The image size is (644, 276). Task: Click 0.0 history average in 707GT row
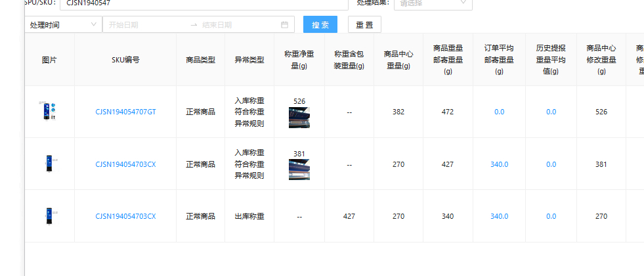pos(551,112)
